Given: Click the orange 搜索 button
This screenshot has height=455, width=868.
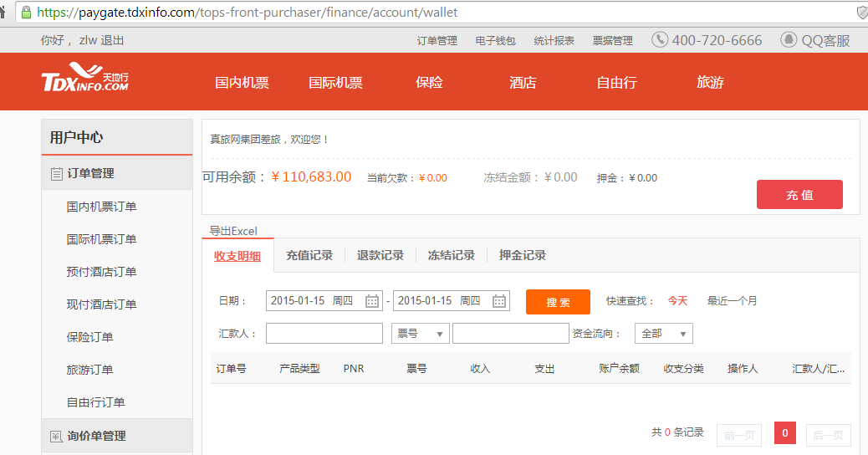Looking at the screenshot, I should pos(558,302).
